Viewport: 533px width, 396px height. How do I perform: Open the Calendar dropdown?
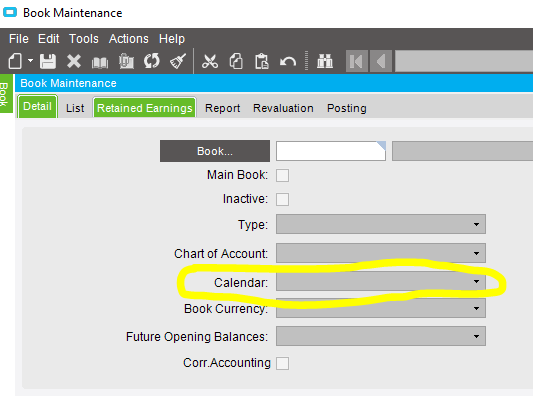click(381, 281)
